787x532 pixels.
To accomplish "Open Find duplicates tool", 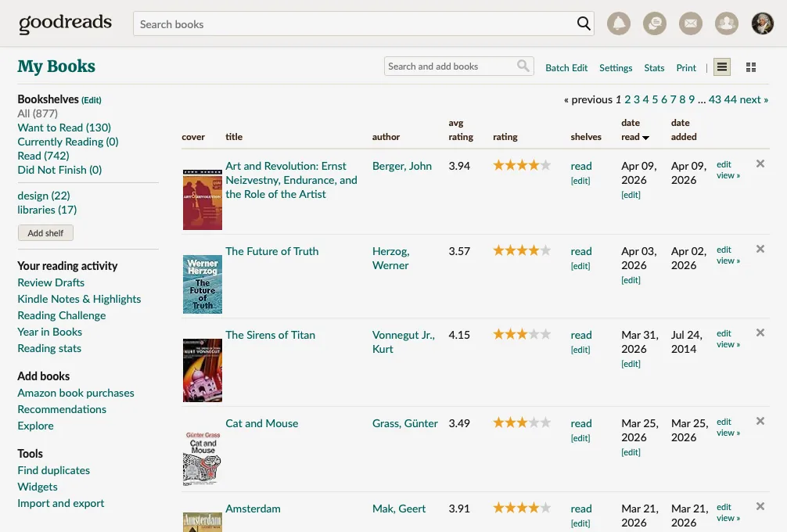I will pos(54,470).
